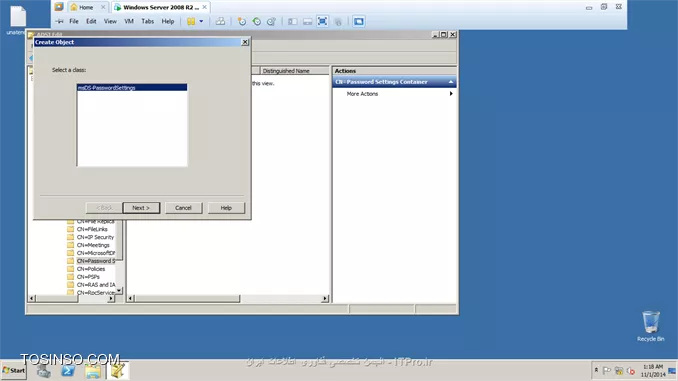Open the snapshot manager icon
Viewport: 678px width, 381px height.
[x=271, y=21]
